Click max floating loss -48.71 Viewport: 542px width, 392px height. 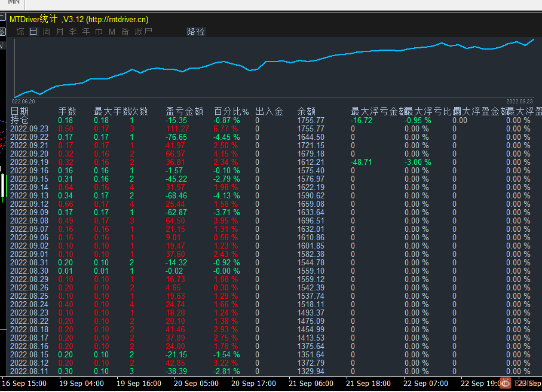[x=362, y=162]
